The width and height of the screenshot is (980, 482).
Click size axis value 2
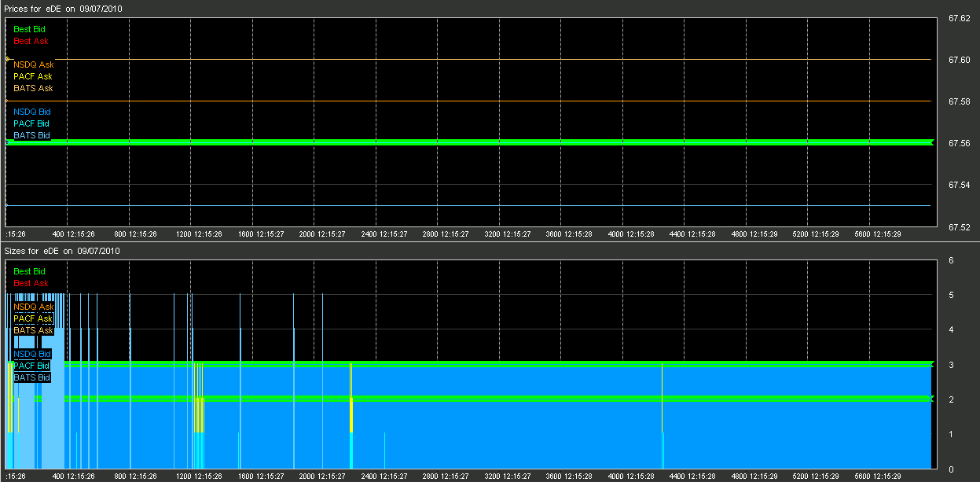tap(951, 400)
